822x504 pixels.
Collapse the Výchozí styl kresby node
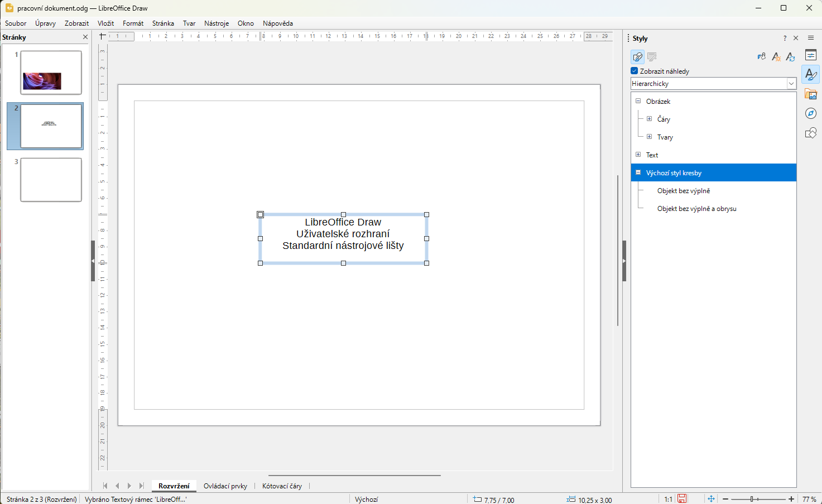click(638, 172)
